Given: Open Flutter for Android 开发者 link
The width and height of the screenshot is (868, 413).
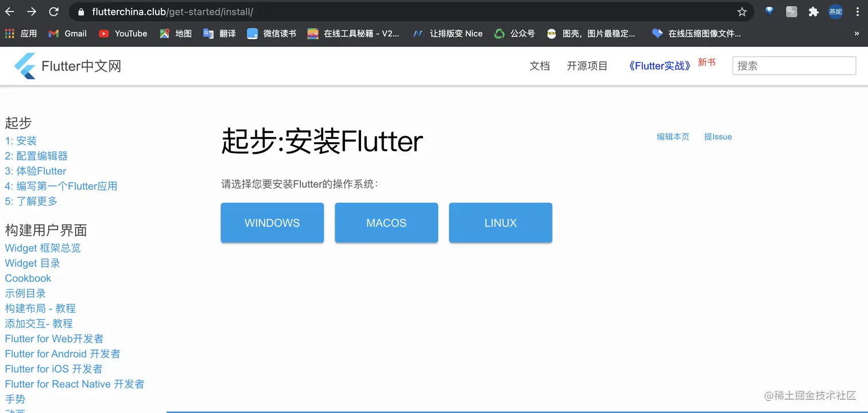Looking at the screenshot, I should [x=63, y=354].
